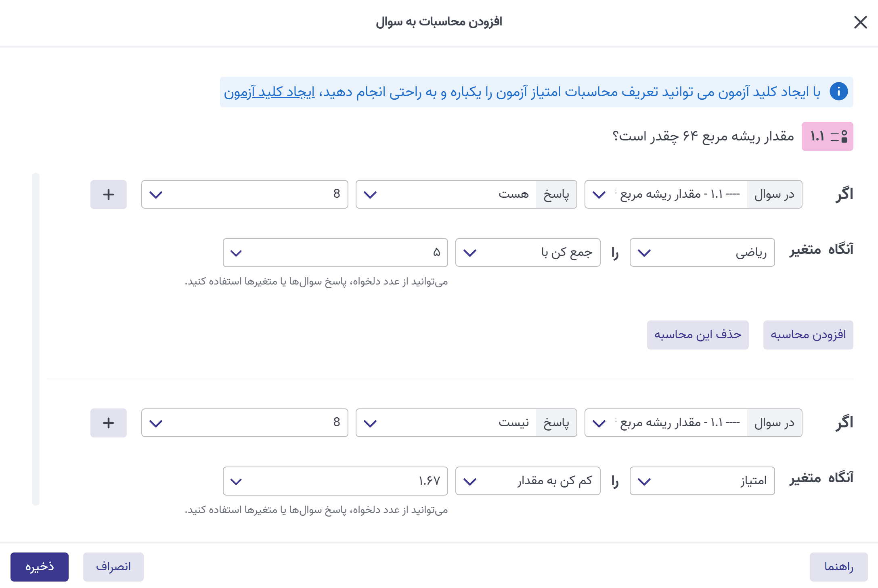Select the ریاضی variable dropdown

(x=702, y=253)
